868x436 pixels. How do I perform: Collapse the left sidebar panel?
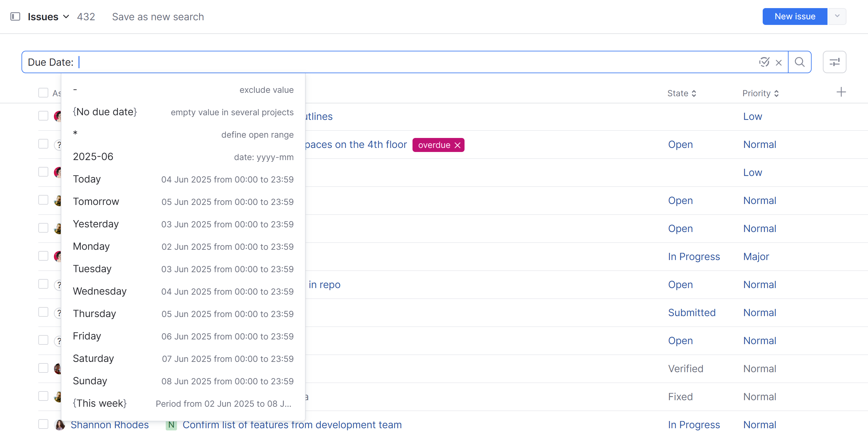tap(15, 16)
